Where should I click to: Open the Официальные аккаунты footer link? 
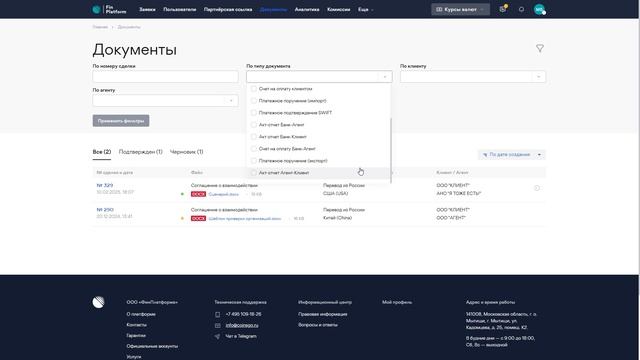[152, 346]
